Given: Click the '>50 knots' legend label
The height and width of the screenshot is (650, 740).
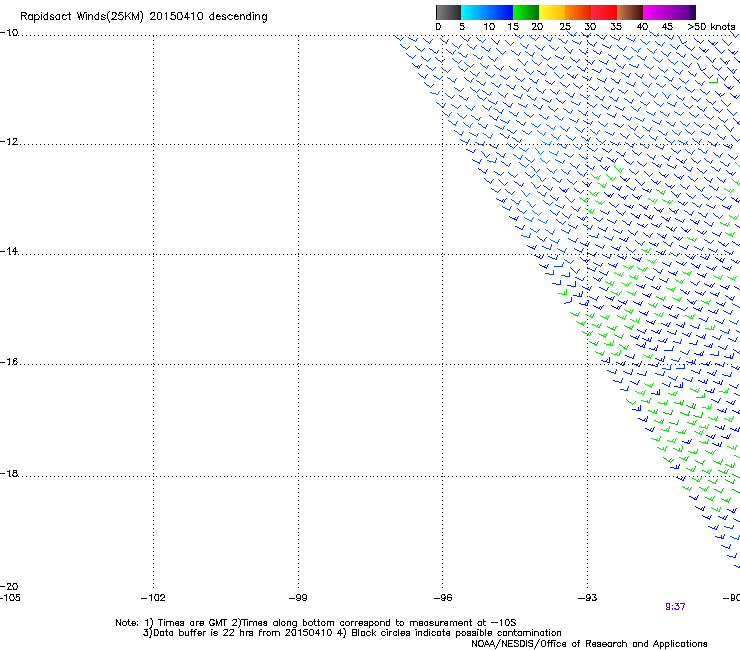Looking at the screenshot, I should click(x=711, y=27).
